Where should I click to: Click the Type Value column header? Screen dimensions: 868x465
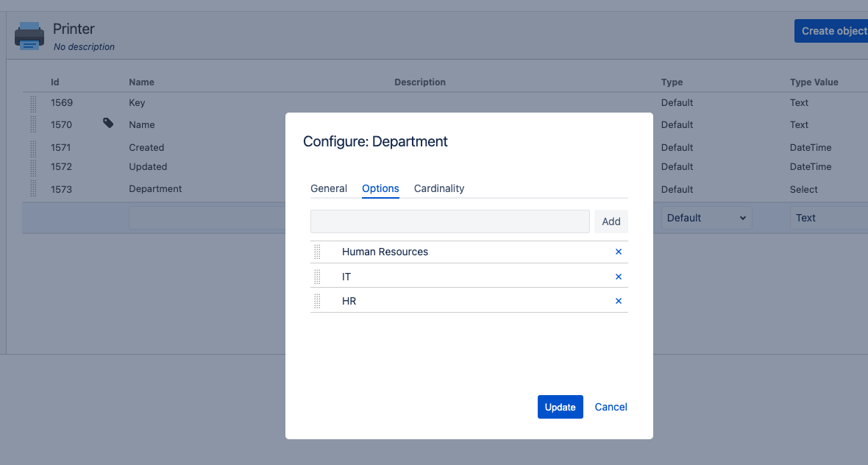point(814,82)
